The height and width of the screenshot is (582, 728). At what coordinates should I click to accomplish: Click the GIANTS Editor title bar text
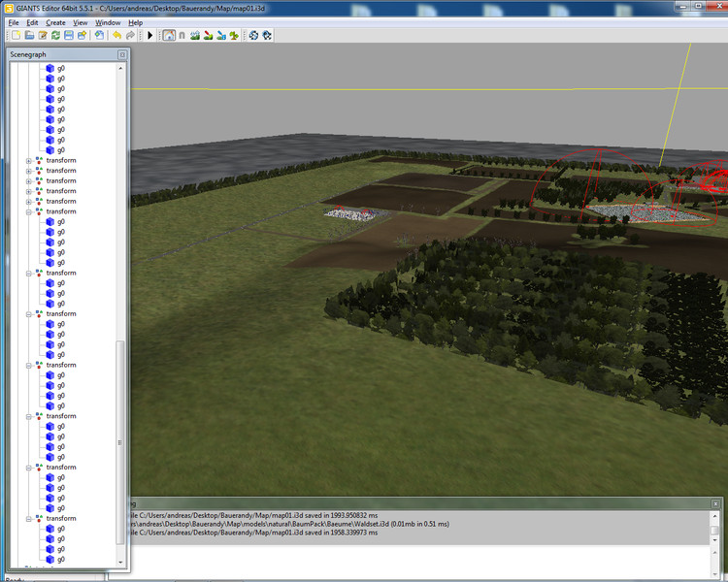click(x=140, y=9)
